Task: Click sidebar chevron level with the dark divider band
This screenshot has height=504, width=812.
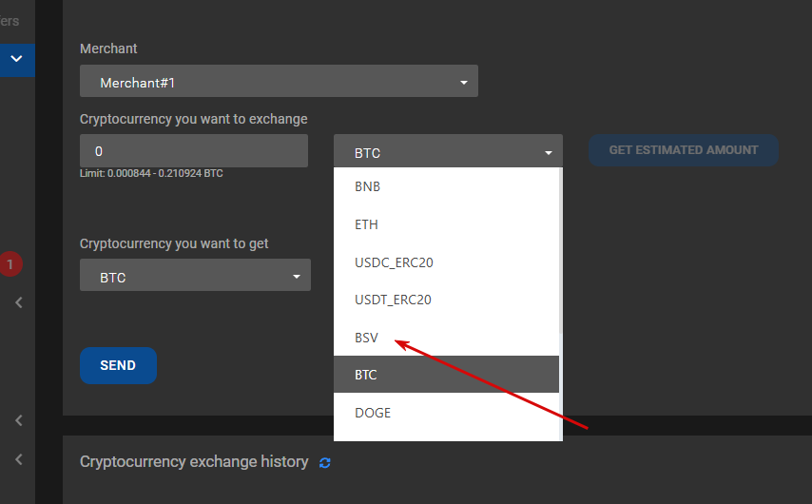Action: point(19,420)
